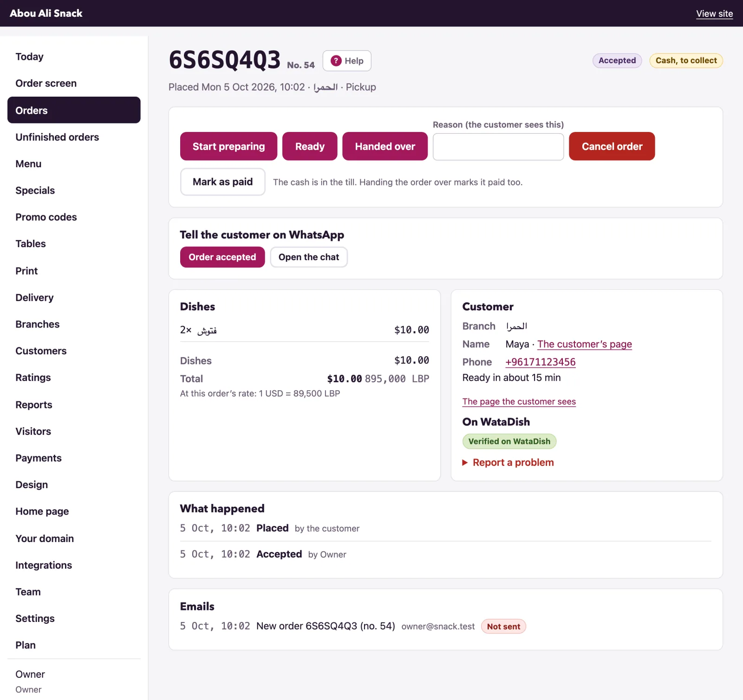743x700 pixels.
Task: Open Unfinished orders
Action: pyautogui.click(x=74, y=137)
